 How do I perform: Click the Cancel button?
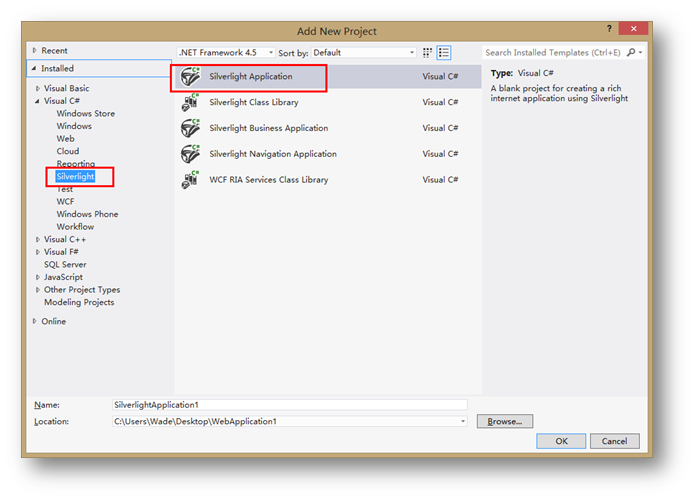[x=614, y=441]
